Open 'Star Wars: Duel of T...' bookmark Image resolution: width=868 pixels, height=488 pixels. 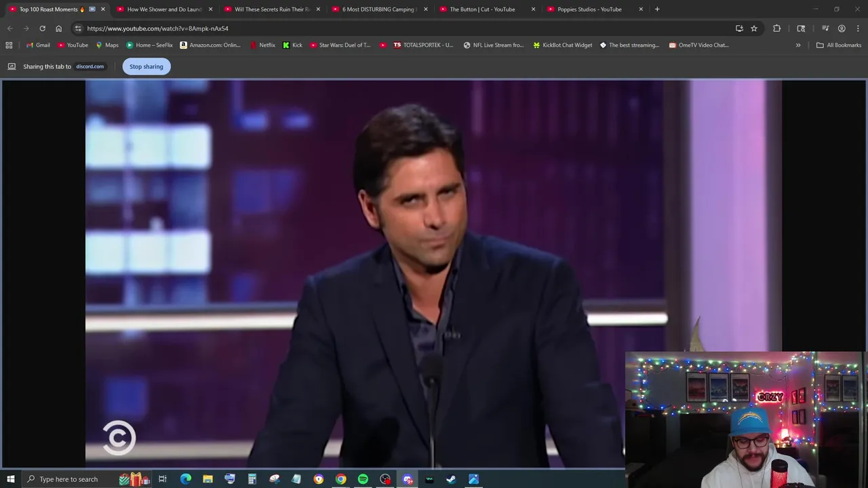click(x=340, y=45)
